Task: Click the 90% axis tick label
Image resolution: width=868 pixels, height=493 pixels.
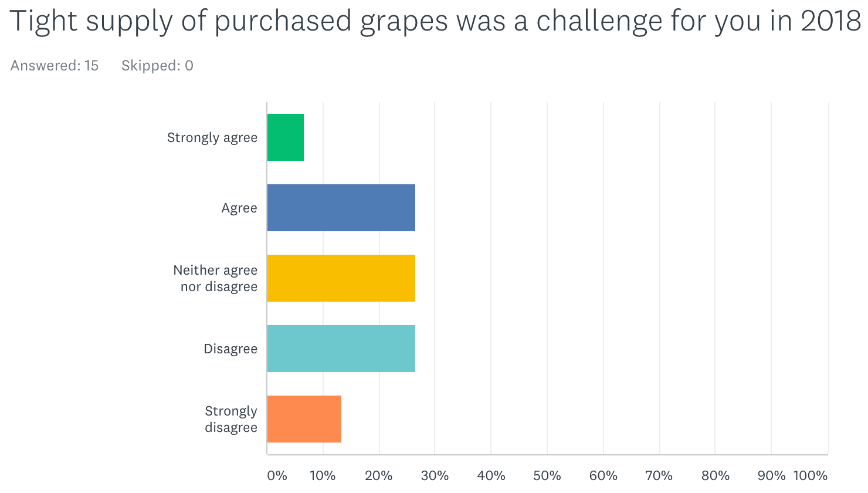Action: pyautogui.click(x=771, y=475)
